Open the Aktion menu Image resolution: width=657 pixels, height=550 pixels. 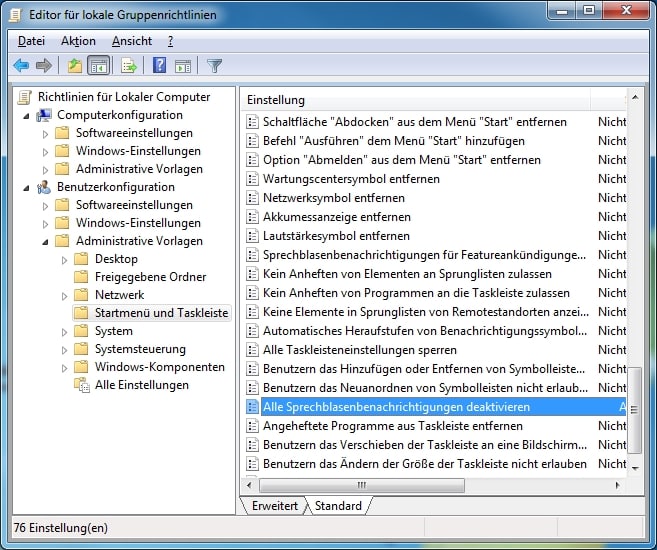coord(78,41)
